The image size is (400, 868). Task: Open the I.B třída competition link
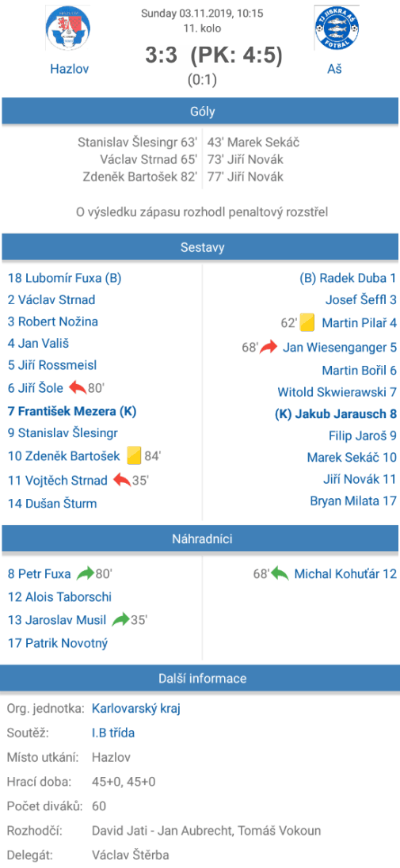click(x=113, y=733)
